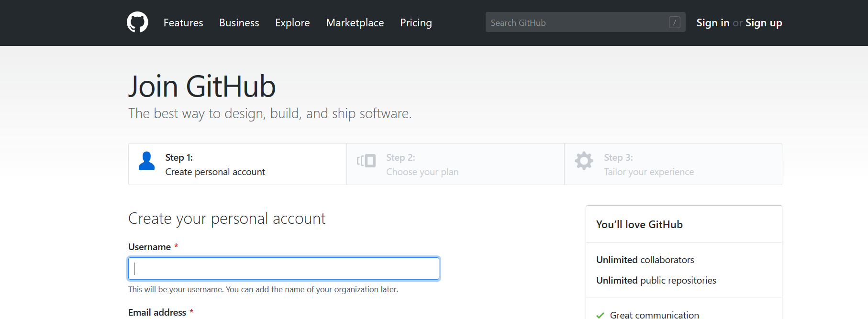Click the Sign up link
The image size is (868, 319).
tap(764, 22)
